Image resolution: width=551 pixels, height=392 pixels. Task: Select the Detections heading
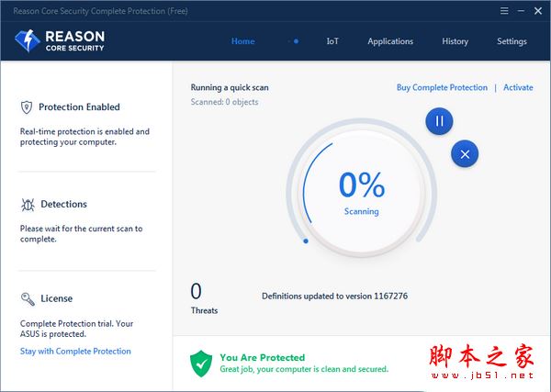coord(63,204)
